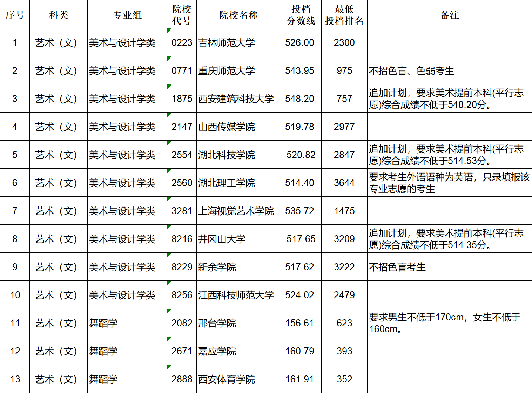Select score cell 526.00
The image size is (532, 393).
click(x=301, y=42)
